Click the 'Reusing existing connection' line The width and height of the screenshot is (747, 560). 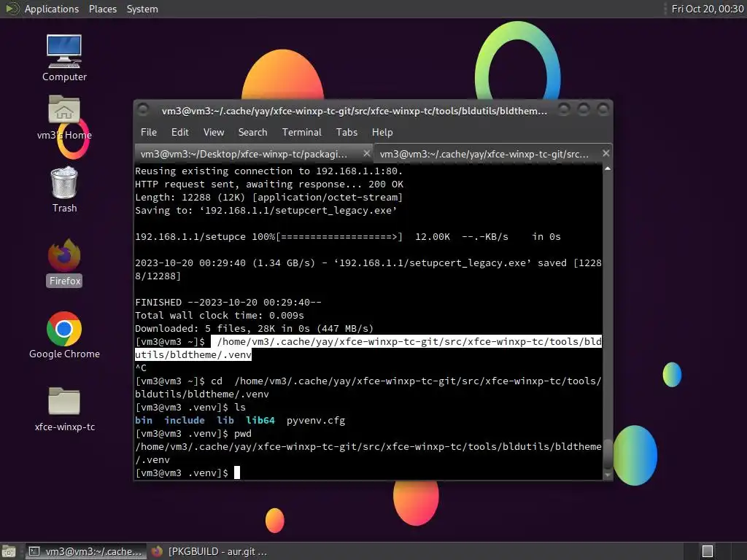click(x=269, y=171)
